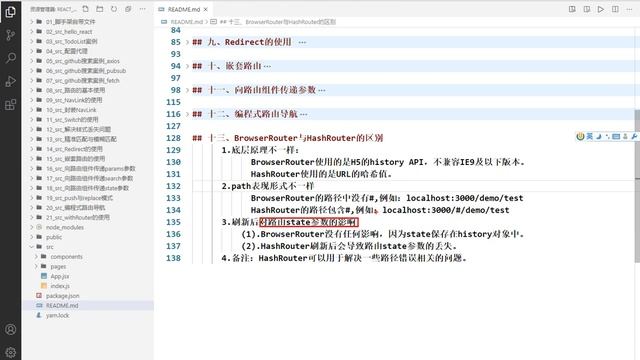The height and width of the screenshot is (360, 640).
Task: Click README.md in the breadcrumb
Action: (x=186, y=22)
